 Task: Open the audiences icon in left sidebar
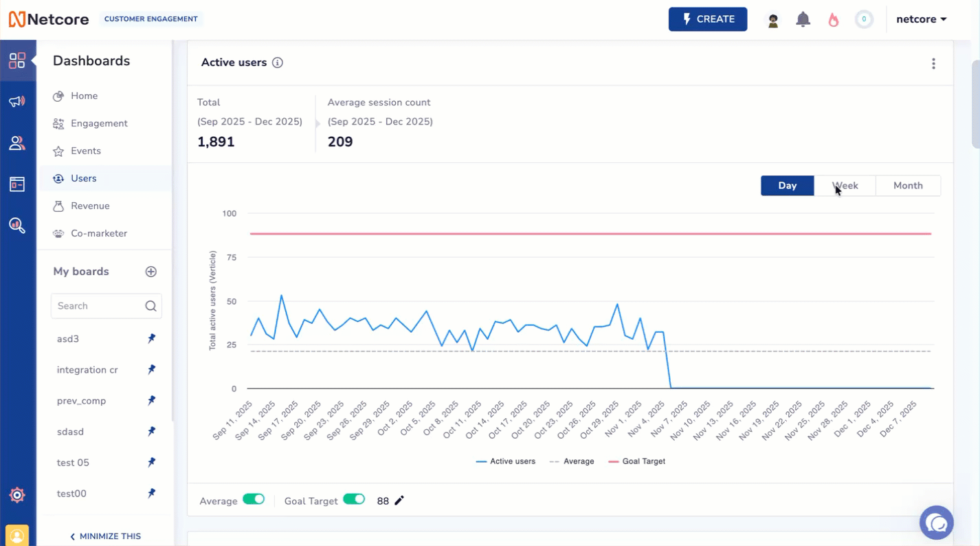point(18,143)
